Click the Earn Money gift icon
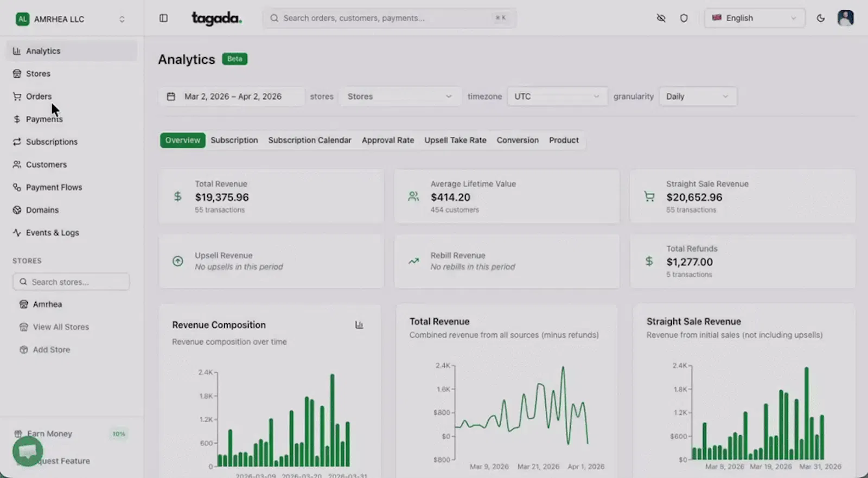The width and height of the screenshot is (868, 478). [x=18, y=434]
